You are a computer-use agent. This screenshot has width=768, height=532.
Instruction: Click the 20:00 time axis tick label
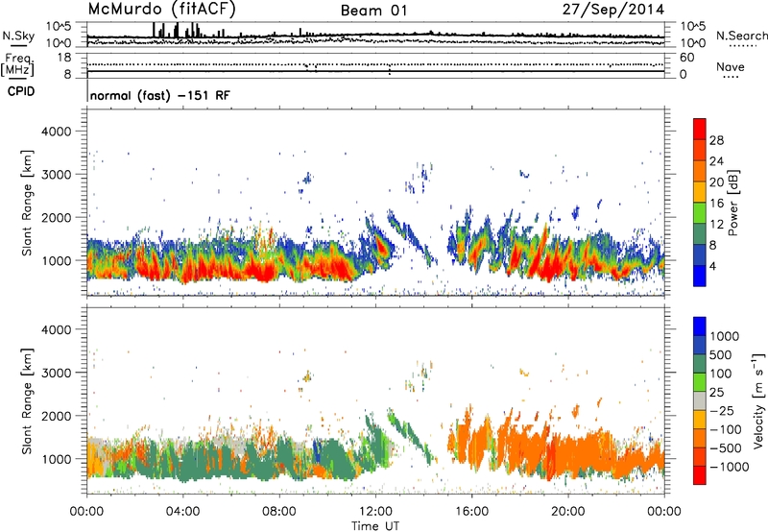[x=567, y=512]
